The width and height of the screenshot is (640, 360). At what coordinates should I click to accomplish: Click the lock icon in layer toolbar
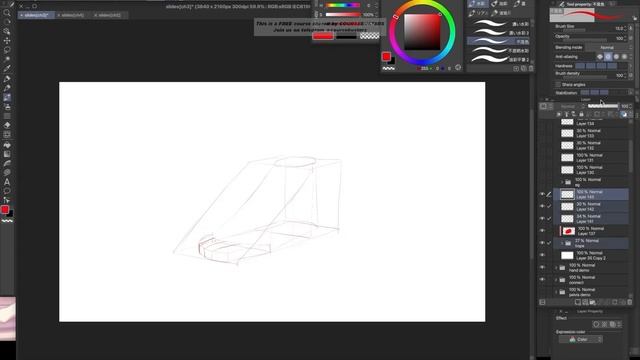pos(581,114)
